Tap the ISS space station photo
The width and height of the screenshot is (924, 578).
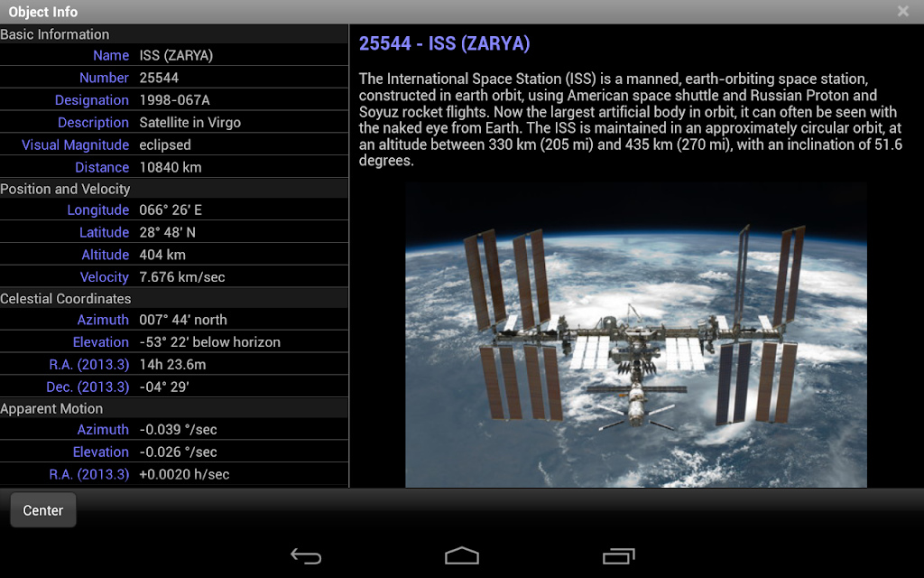636,335
